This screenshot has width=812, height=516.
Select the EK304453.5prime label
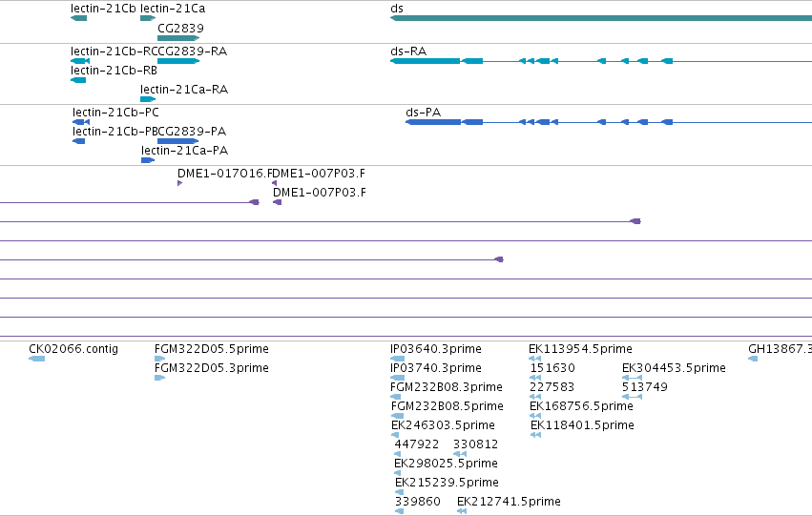coord(674,368)
